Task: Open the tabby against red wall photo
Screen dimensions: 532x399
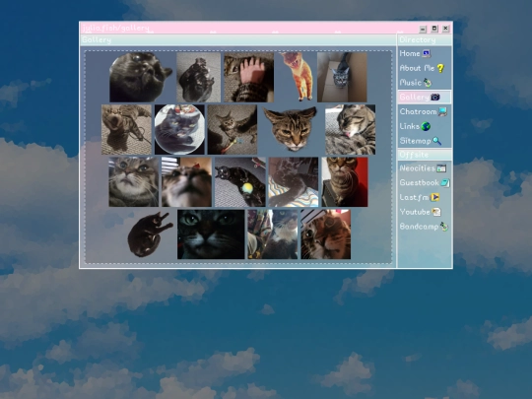Action: click(x=345, y=182)
